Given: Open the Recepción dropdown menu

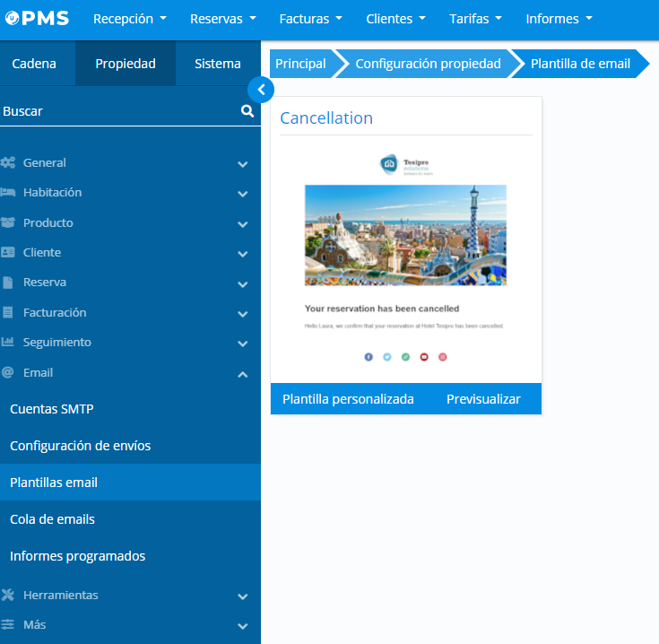Looking at the screenshot, I should 129,19.
